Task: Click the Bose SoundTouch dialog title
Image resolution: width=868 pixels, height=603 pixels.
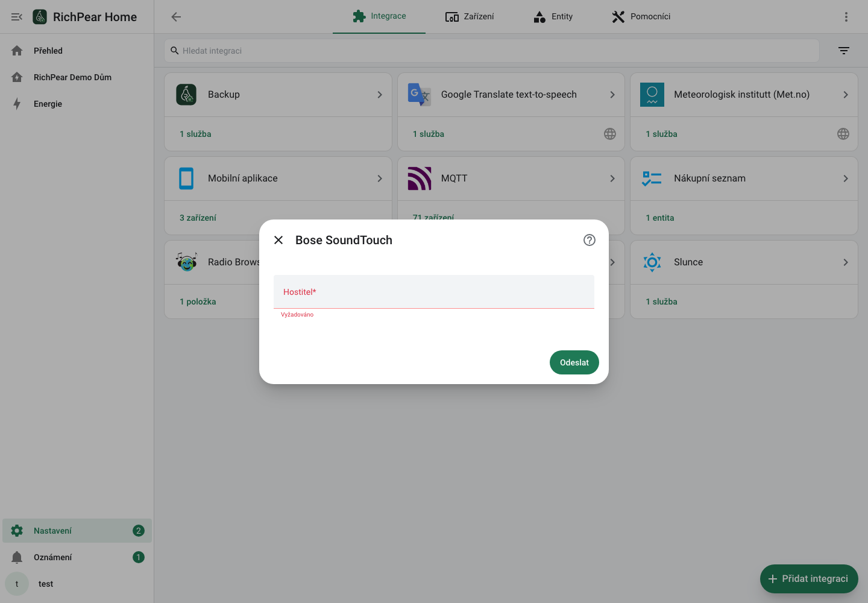Action: (x=344, y=240)
